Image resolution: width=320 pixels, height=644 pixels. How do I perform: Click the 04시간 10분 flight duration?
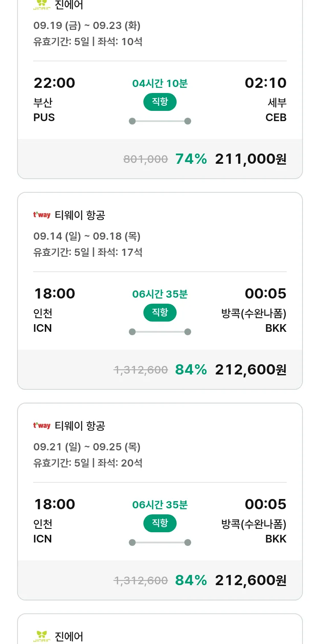coord(160,84)
